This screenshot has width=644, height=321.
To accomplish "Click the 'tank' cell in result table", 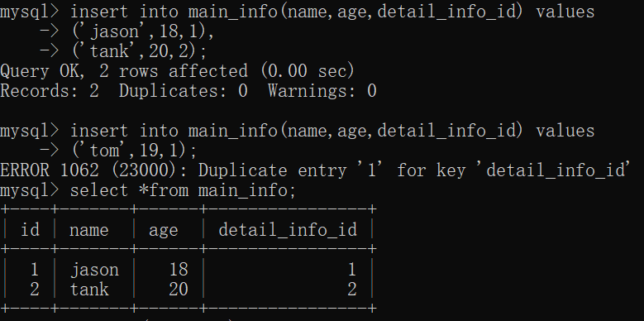I will tap(89, 290).
